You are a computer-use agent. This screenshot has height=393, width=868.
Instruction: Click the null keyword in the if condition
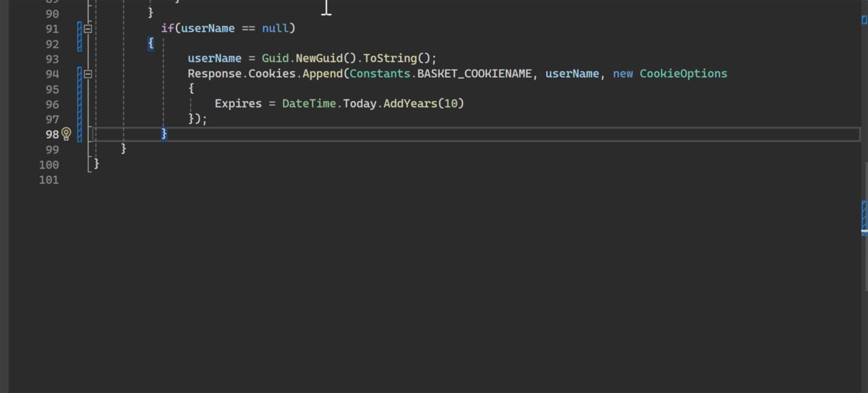pos(276,29)
